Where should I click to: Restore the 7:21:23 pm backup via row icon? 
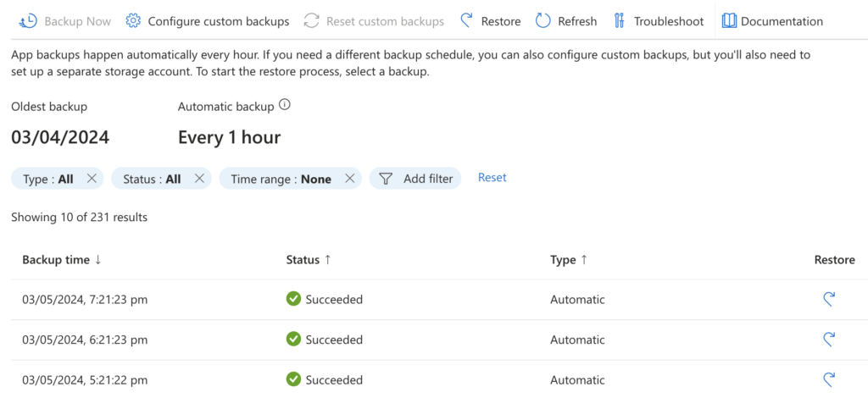830,299
